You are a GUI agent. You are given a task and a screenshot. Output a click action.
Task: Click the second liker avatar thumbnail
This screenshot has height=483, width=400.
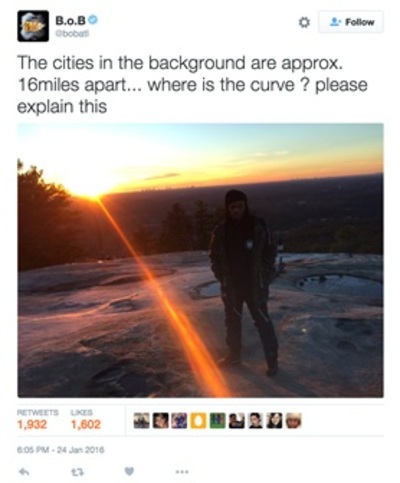(161, 421)
